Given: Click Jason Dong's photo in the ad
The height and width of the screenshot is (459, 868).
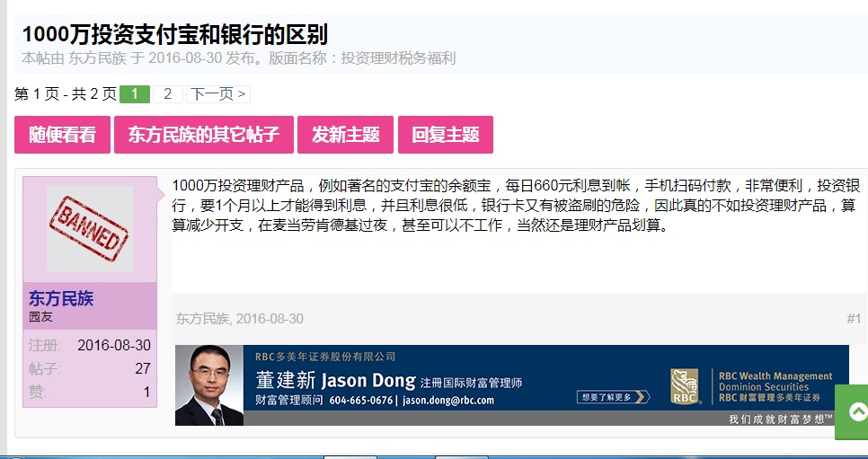Looking at the screenshot, I should [x=209, y=385].
